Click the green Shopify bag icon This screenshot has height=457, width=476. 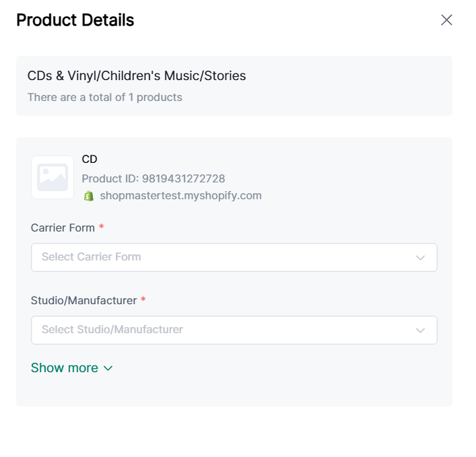88,196
